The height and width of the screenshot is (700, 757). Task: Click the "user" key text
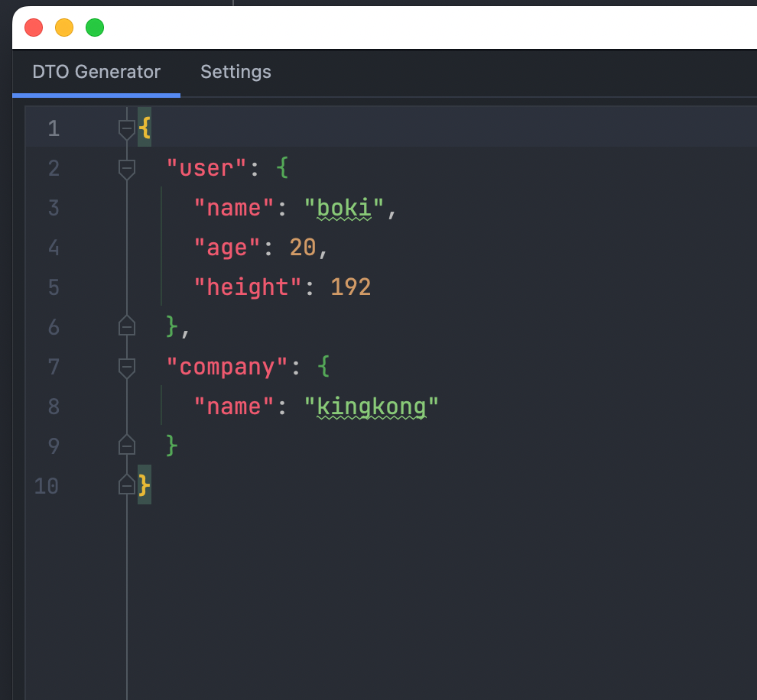[x=206, y=168]
